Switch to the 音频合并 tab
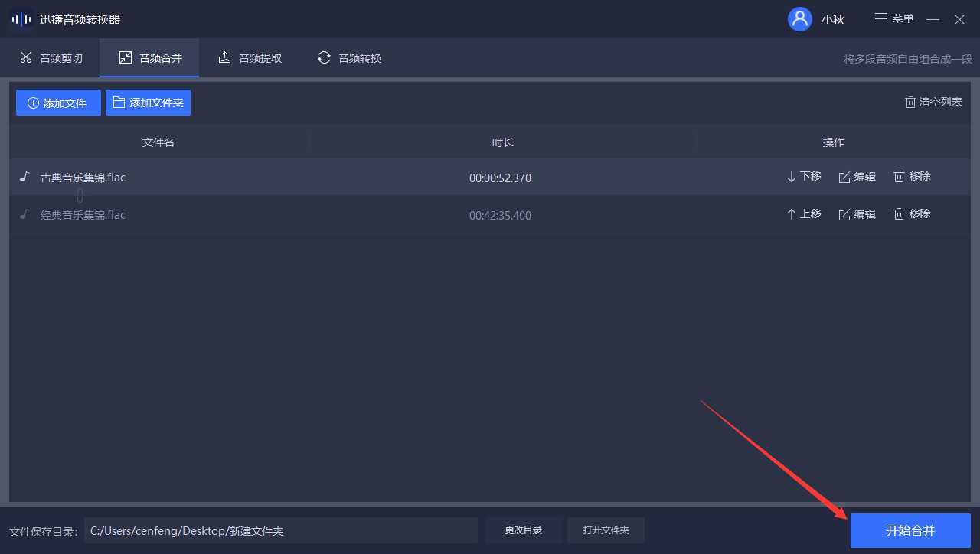Viewport: 980px width, 554px height. pos(149,57)
